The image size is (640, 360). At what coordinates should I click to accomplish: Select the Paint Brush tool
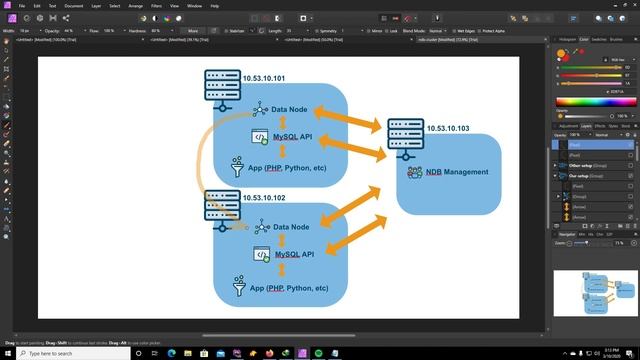[6, 125]
